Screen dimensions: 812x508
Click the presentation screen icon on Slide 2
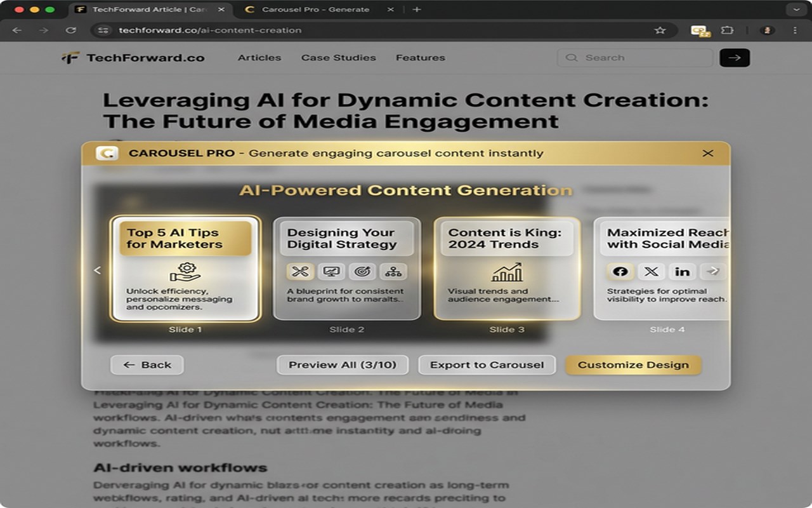coord(331,271)
